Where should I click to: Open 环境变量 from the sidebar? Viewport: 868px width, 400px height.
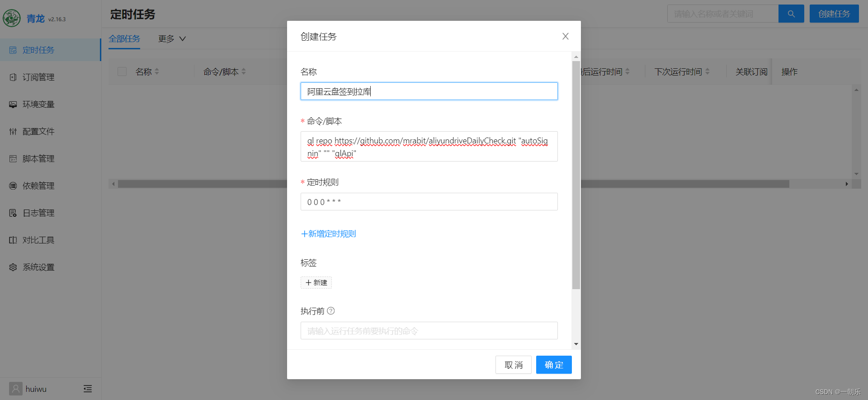[38, 105]
